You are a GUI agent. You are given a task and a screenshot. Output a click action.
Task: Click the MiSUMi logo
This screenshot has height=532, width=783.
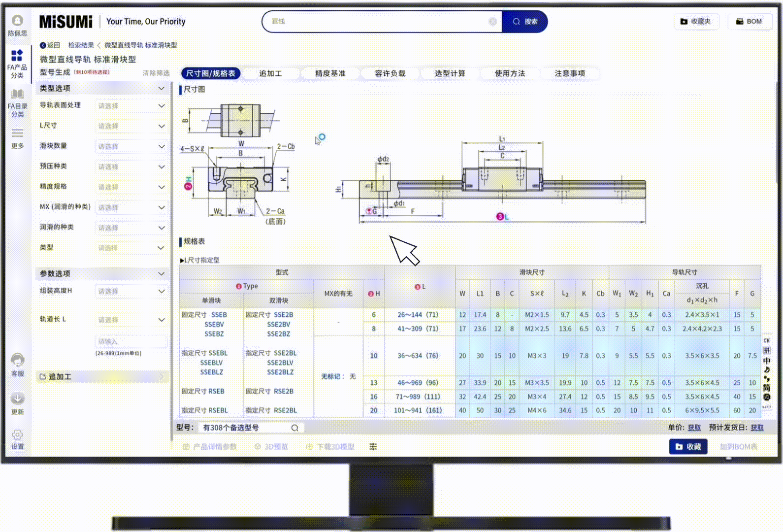pos(66,22)
